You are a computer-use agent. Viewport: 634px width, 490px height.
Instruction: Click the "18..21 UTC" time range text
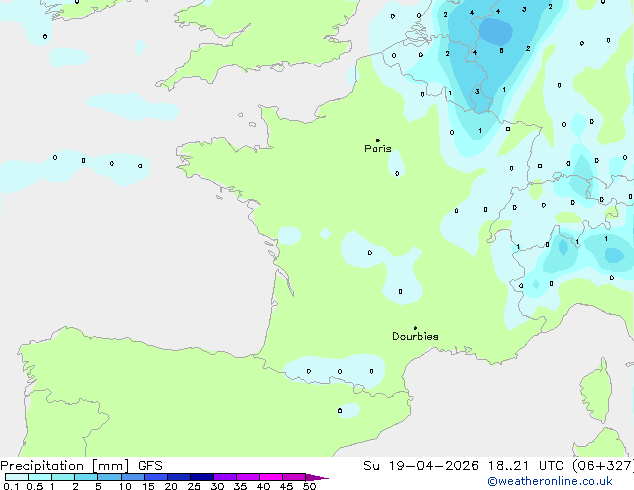[x=525, y=466]
